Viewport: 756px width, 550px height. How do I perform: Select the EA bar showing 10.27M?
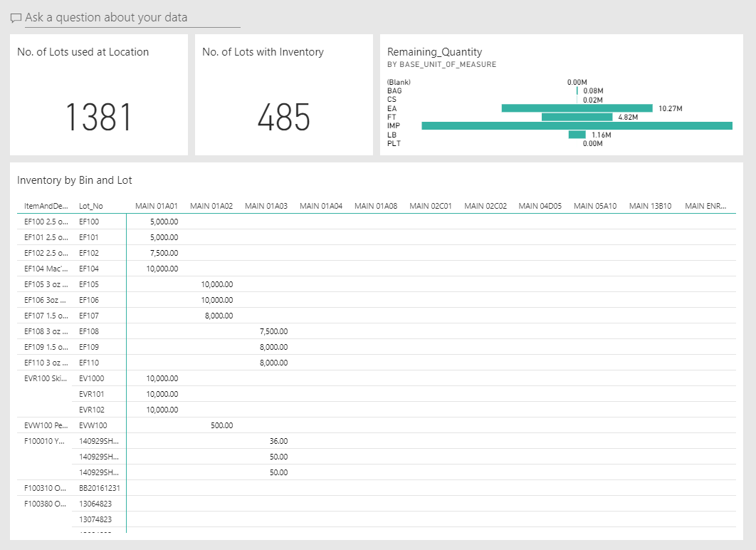point(577,108)
